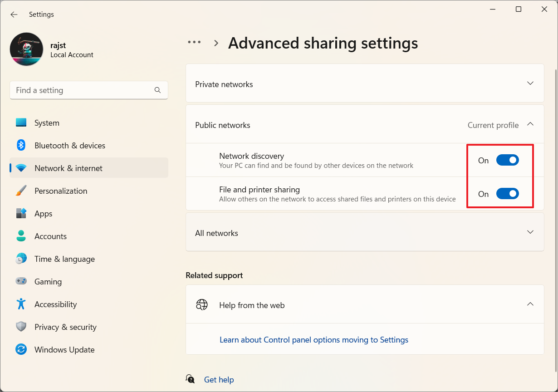
Task: Click the Get help link
Action: [219, 380]
